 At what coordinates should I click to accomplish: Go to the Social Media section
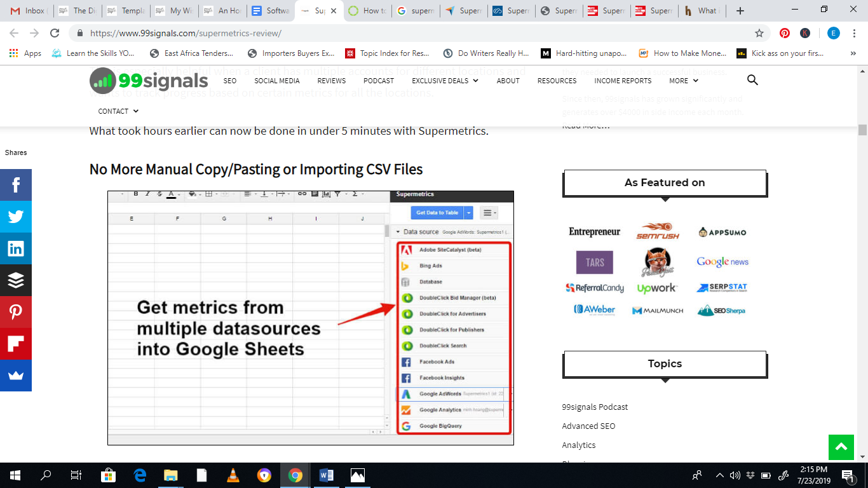[x=277, y=81]
